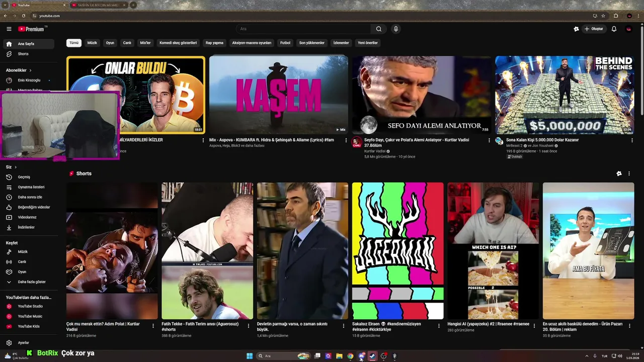Open YouTube Kids link
This screenshot has height=362, width=644.
28,326
